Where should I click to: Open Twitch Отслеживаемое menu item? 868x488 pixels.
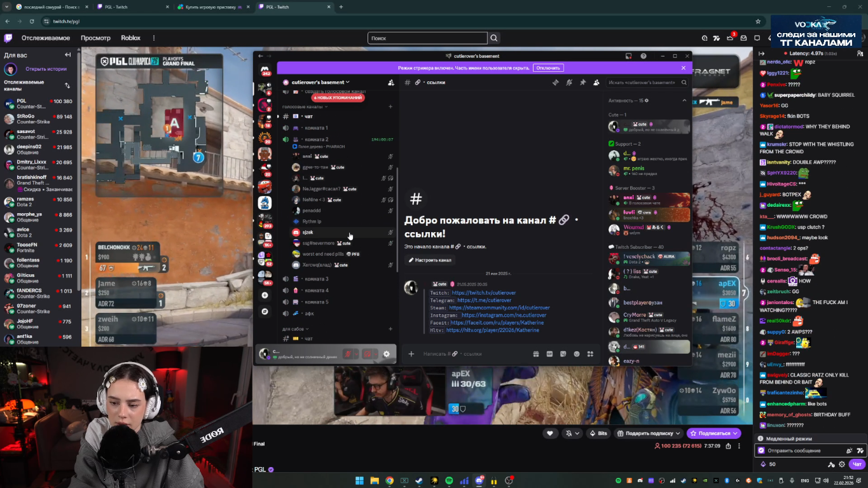[x=46, y=38]
